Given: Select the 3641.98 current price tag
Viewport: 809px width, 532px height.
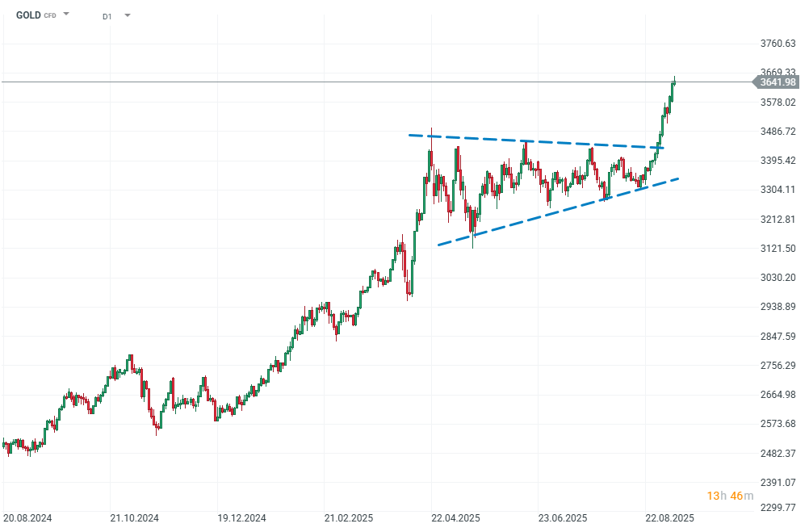Looking at the screenshot, I should click(x=778, y=82).
